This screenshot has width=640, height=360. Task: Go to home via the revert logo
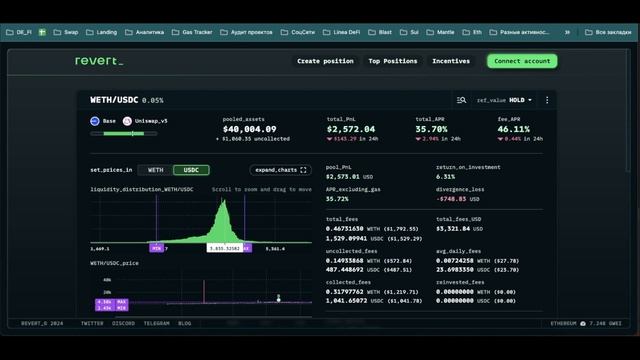[99, 61]
